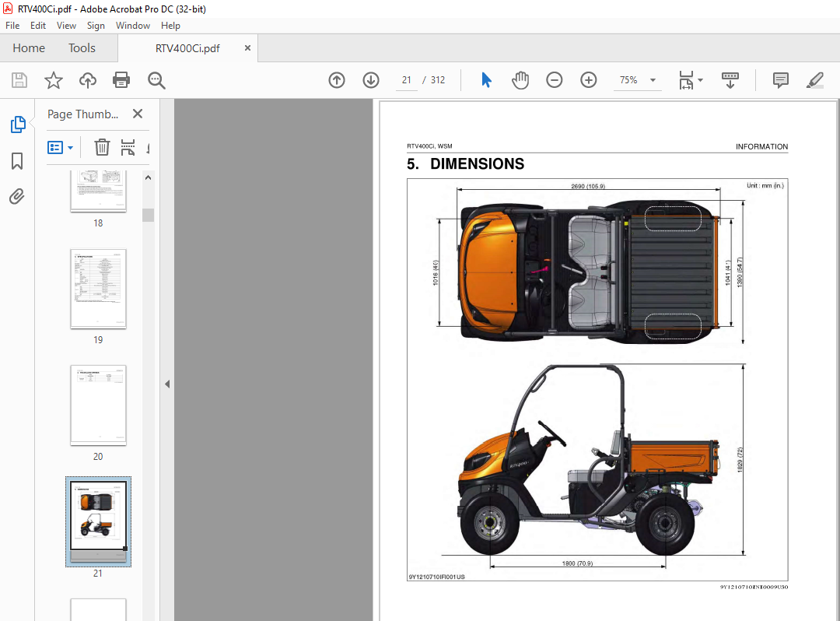Open the Sign menu
Image resolution: width=840 pixels, height=621 pixels.
(96, 25)
